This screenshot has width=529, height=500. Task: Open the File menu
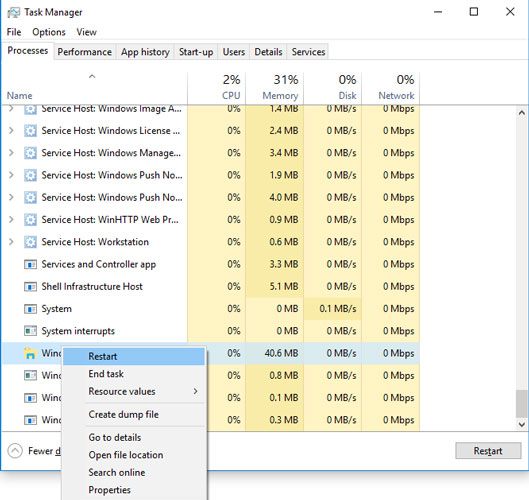14,32
